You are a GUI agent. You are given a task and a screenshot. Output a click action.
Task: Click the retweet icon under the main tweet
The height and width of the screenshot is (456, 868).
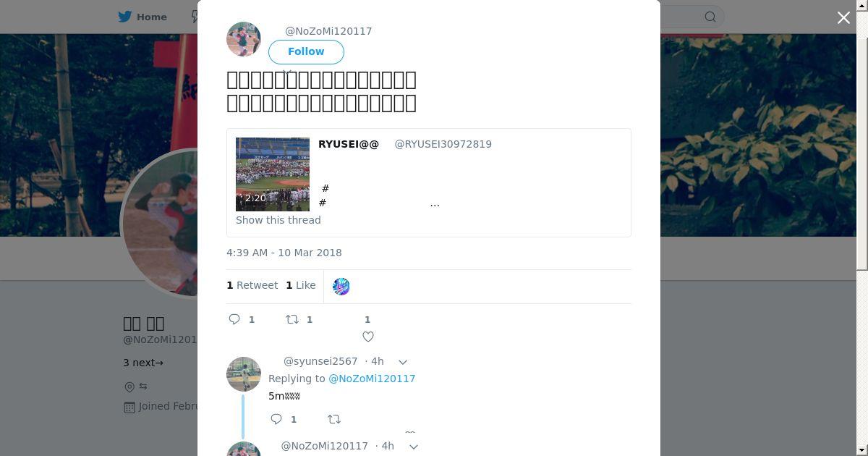(292, 319)
